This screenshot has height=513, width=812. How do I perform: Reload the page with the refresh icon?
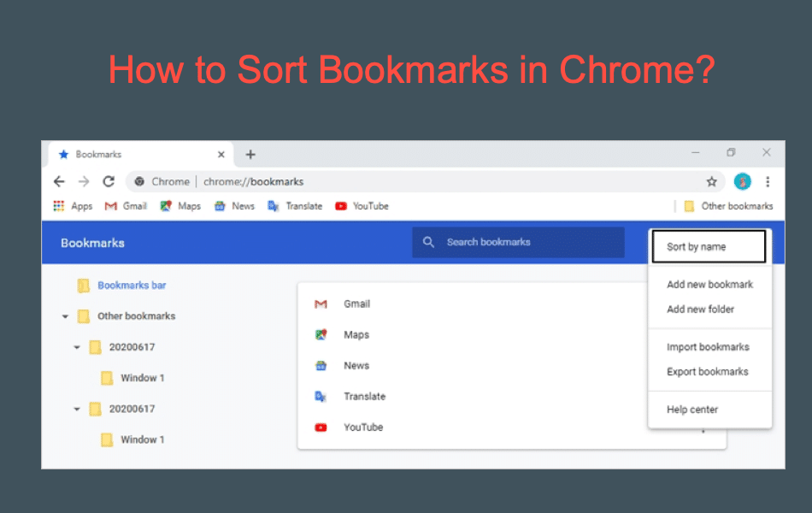109,181
